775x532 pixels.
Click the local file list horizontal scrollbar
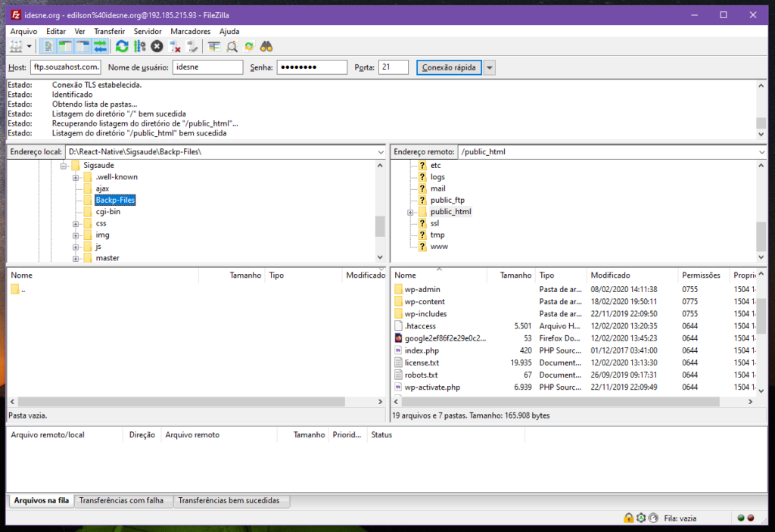[182, 402]
